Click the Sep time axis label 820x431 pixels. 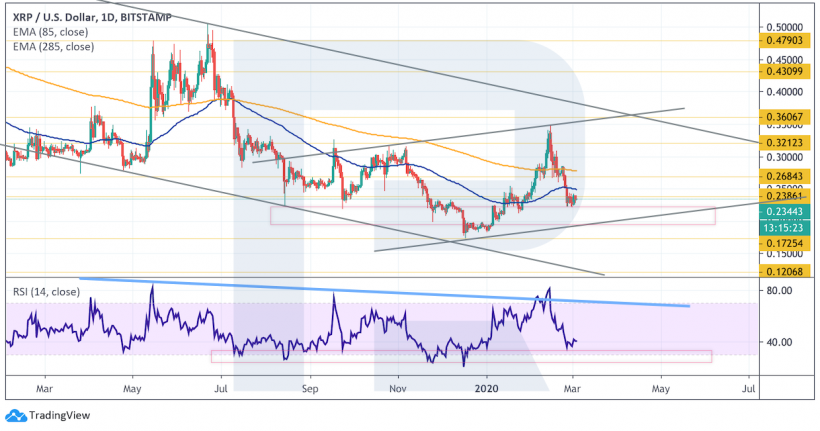[310, 389]
